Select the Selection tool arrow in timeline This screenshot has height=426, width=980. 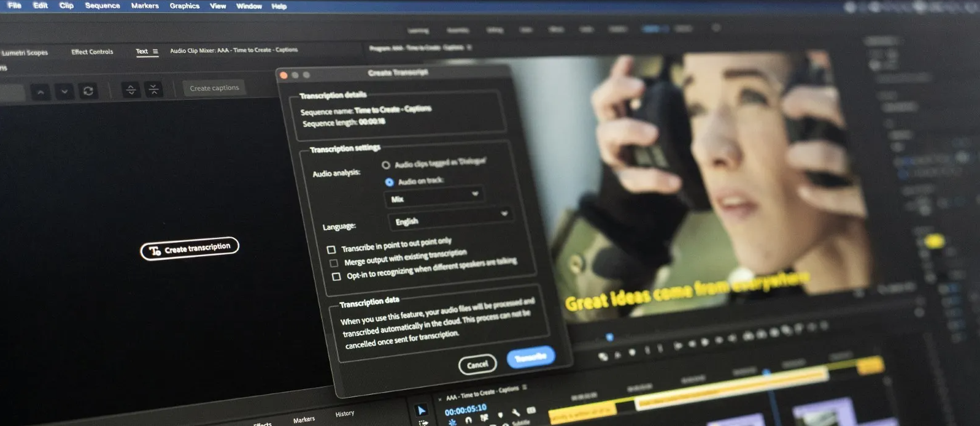(x=421, y=410)
